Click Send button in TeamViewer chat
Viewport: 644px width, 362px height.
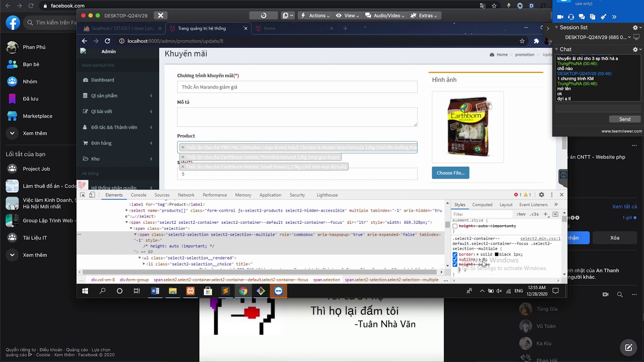pos(624,119)
